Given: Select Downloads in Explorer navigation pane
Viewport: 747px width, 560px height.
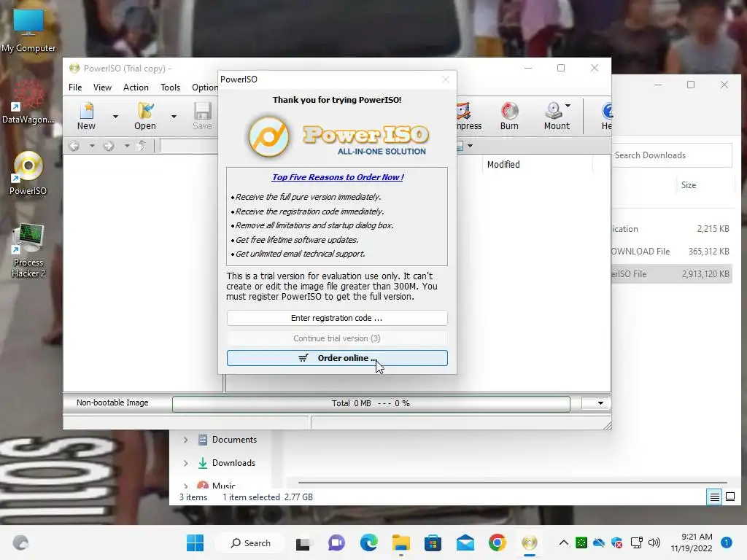Looking at the screenshot, I should coord(233,463).
